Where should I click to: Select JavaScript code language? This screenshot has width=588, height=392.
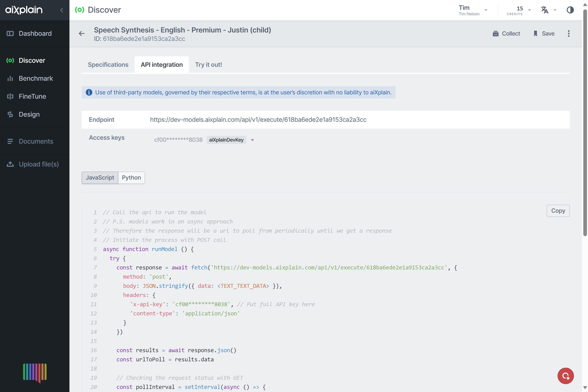[x=100, y=178]
